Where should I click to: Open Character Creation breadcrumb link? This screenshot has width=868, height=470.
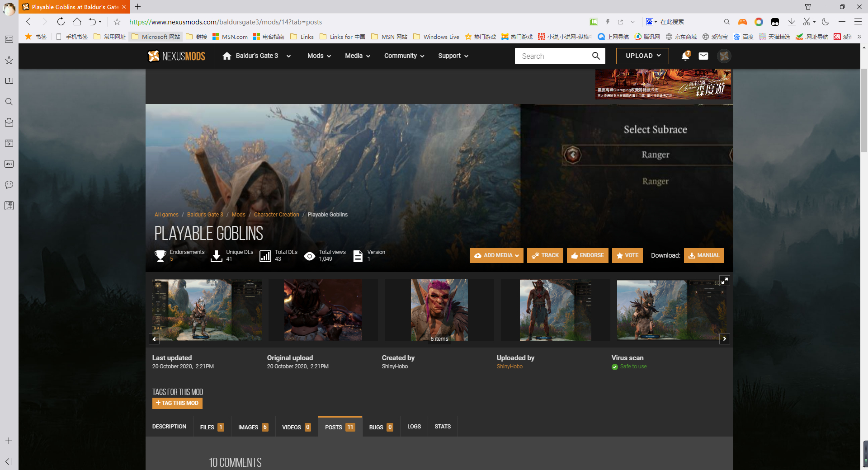[x=276, y=215]
